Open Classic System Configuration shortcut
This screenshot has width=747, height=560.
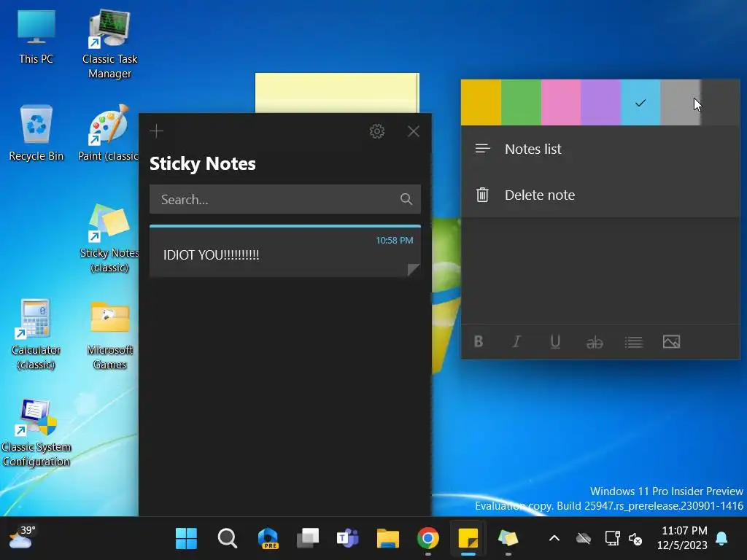click(x=36, y=432)
